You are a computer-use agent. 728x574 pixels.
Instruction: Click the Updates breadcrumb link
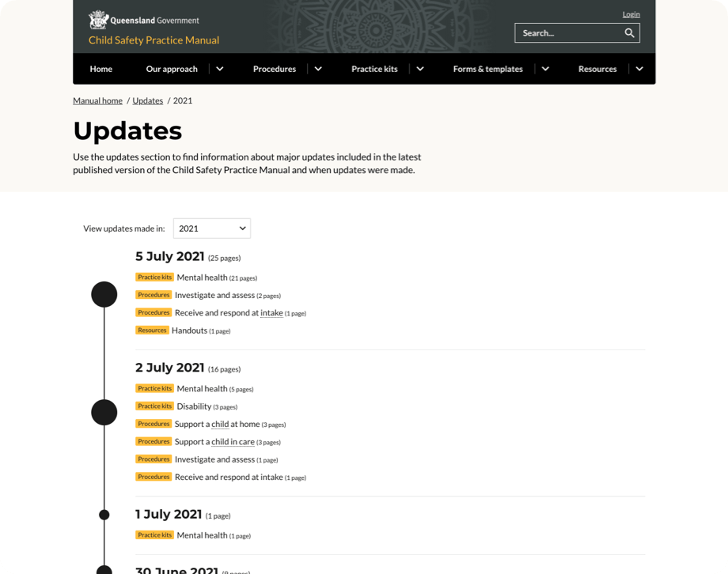pos(147,100)
